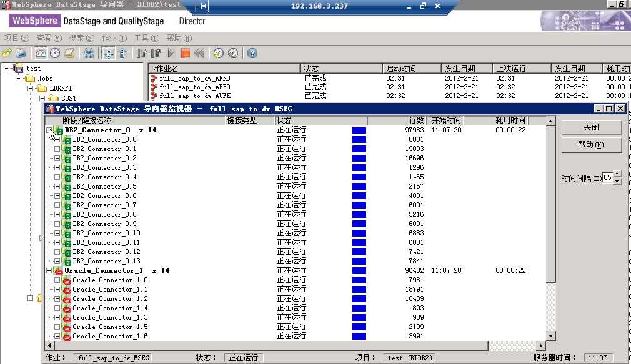This screenshot has height=364, width=631.
Task: Click the Oracle_Connector_1.2 red icon
Action: click(66, 299)
